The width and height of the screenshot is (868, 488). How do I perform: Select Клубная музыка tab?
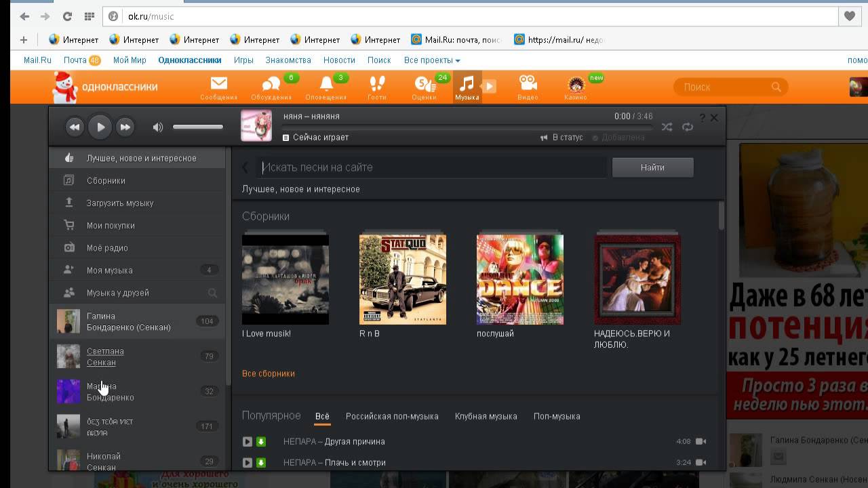tap(486, 416)
